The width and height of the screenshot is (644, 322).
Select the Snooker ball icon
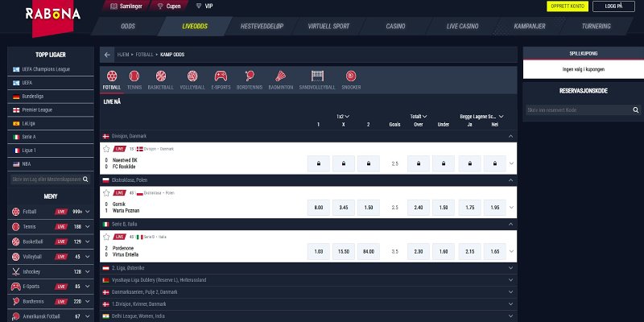[x=351, y=76]
